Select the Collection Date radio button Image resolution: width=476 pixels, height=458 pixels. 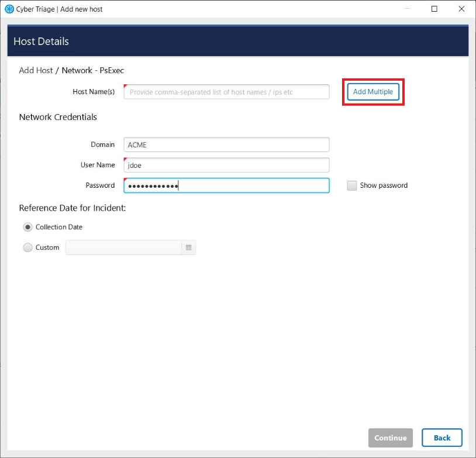27,227
